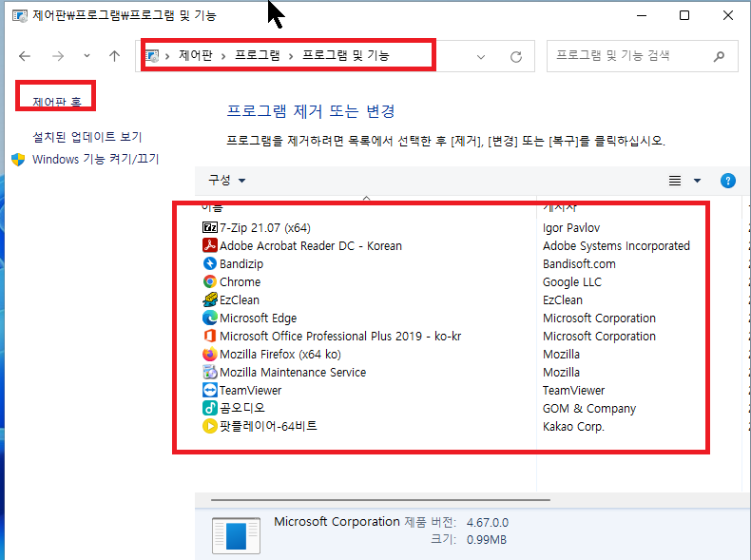
Task: Click the size 0.99MB value
Action: [x=486, y=539]
